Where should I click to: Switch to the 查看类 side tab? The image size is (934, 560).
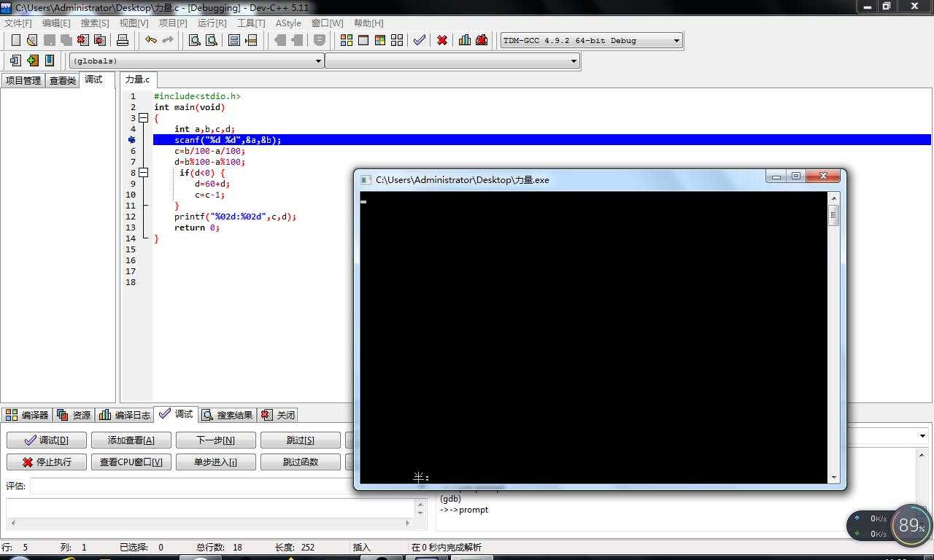click(x=63, y=80)
